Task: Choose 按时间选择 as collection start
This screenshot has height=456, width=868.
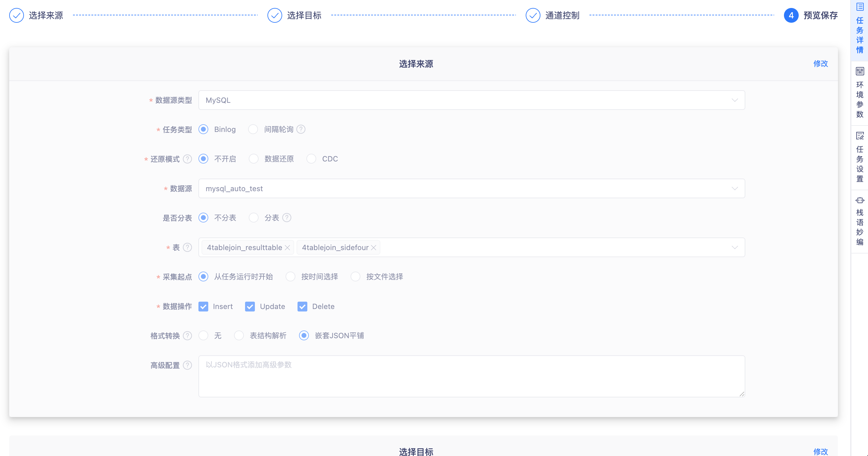Action: pos(290,277)
